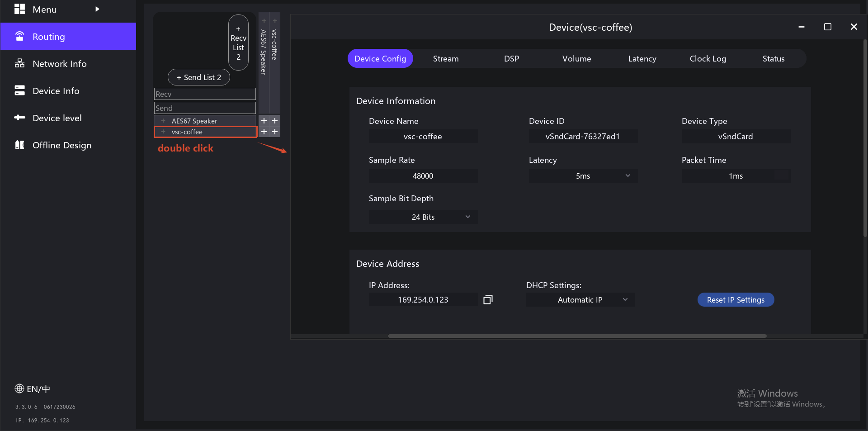Open the Volume tab
Viewport: 868px width, 431px height.
576,58
